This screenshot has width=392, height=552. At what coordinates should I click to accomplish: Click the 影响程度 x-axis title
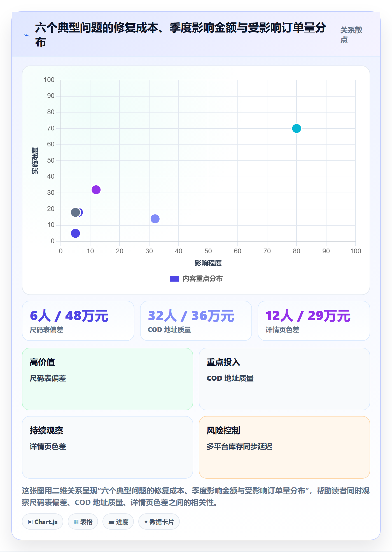(x=208, y=263)
